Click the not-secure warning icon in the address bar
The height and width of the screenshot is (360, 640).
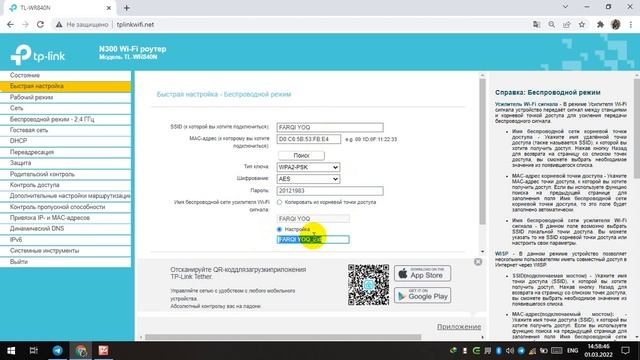click(59, 24)
